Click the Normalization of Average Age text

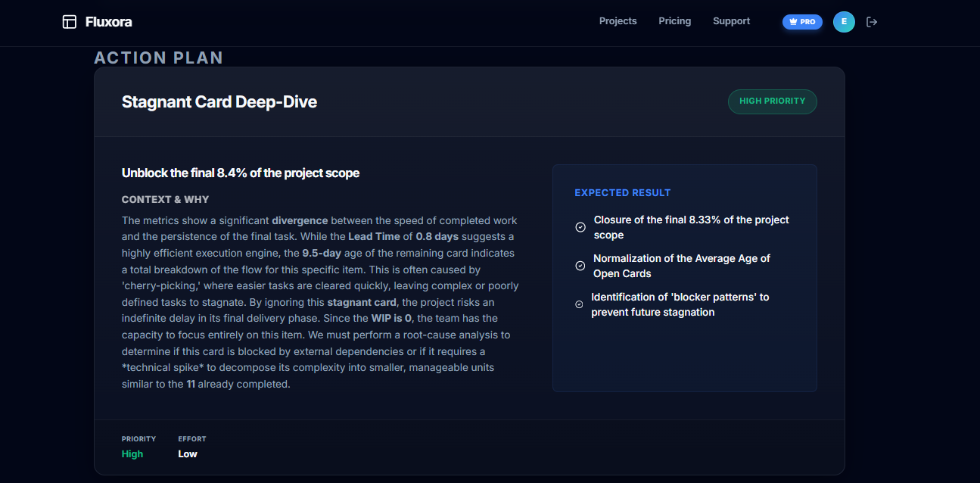[681, 266]
